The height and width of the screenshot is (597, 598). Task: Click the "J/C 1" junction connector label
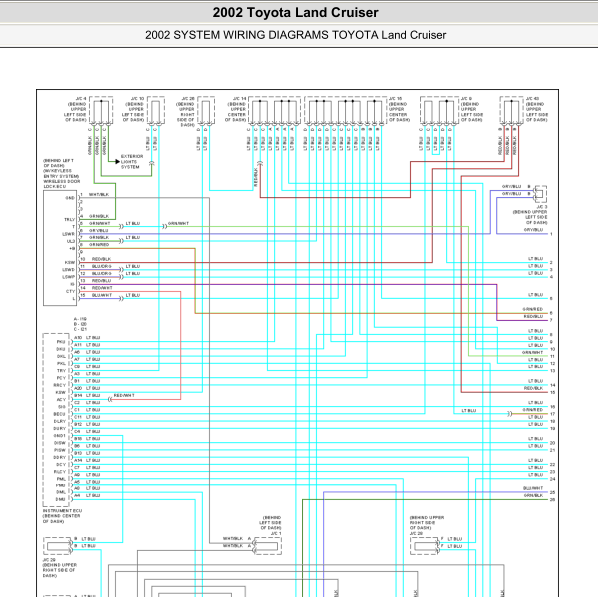click(x=276, y=533)
